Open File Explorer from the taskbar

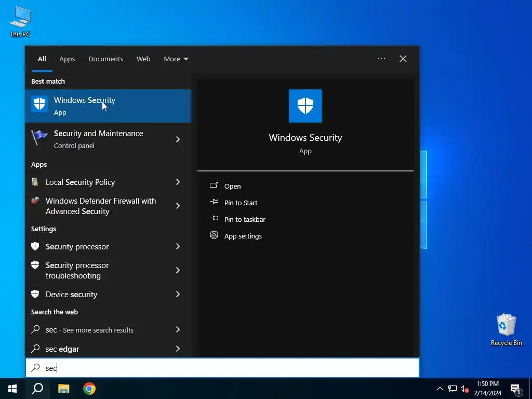pyautogui.click(x=63, y=389)
